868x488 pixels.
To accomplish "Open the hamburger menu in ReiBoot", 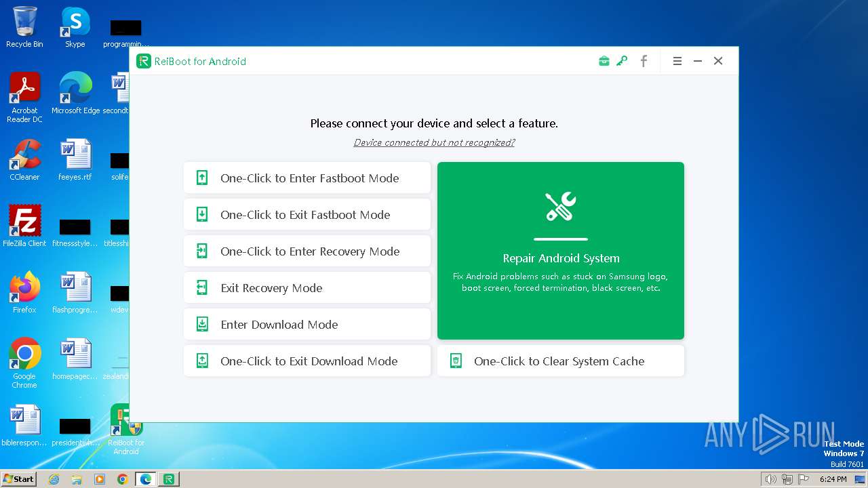I will [677, 61].
